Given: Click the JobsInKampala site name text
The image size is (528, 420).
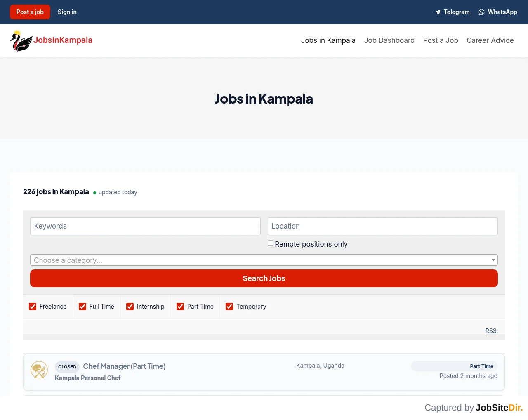Looking at the screenshot, I should [63, 40].
